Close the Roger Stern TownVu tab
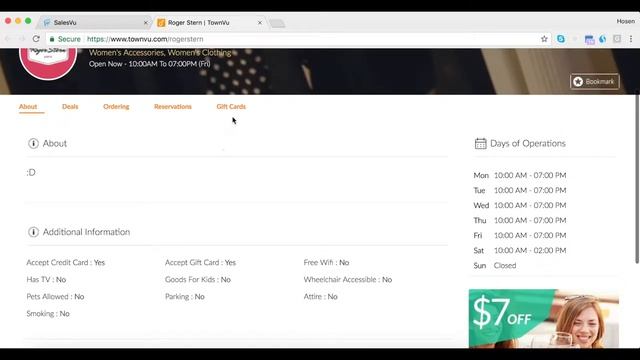 click(260, 23)
